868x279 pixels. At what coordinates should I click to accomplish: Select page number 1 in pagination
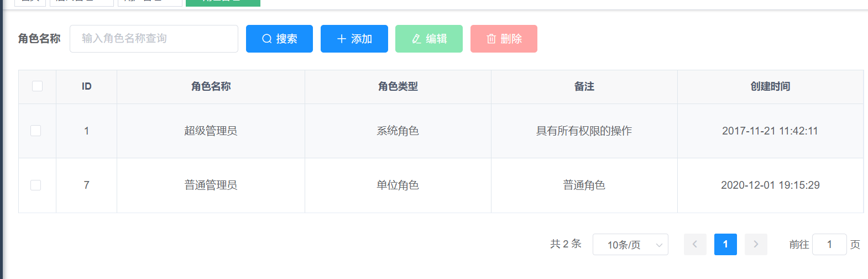(x=725, y=244)
